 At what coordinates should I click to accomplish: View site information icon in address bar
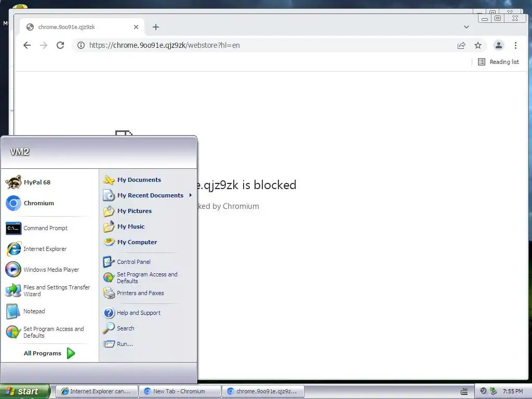81,45
